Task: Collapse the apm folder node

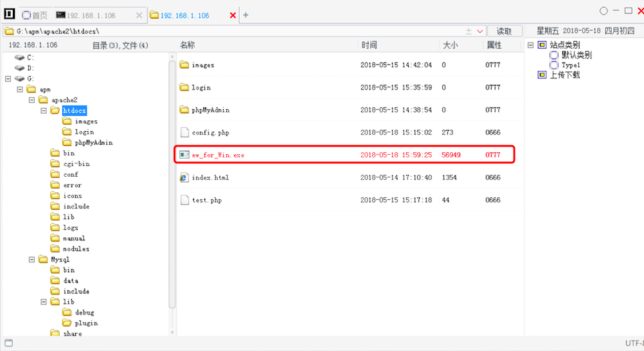Action: [20, 89]
